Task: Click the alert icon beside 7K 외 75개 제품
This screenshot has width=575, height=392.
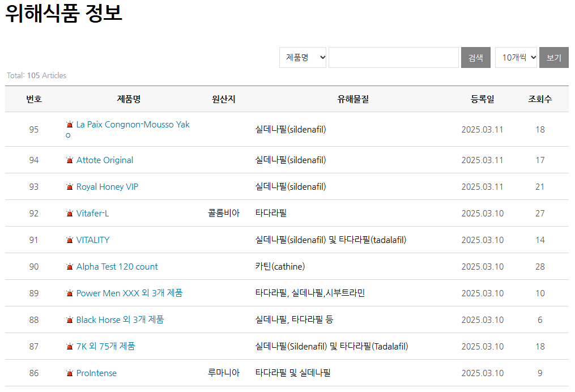Action: (69, 347)
